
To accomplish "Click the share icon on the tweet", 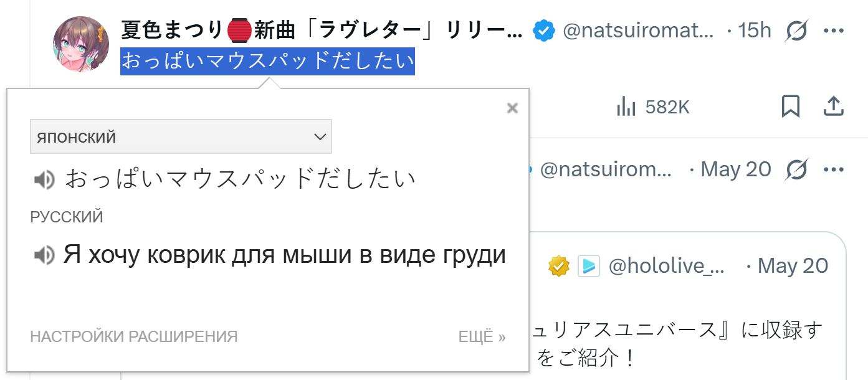I will pos(833,107).
